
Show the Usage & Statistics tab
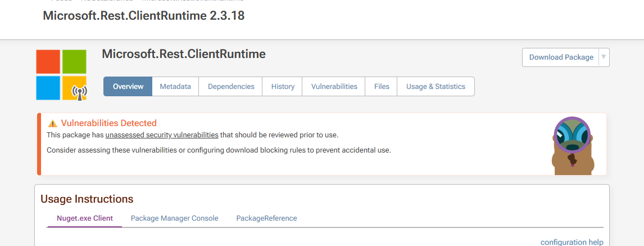(x=436, y=87)
